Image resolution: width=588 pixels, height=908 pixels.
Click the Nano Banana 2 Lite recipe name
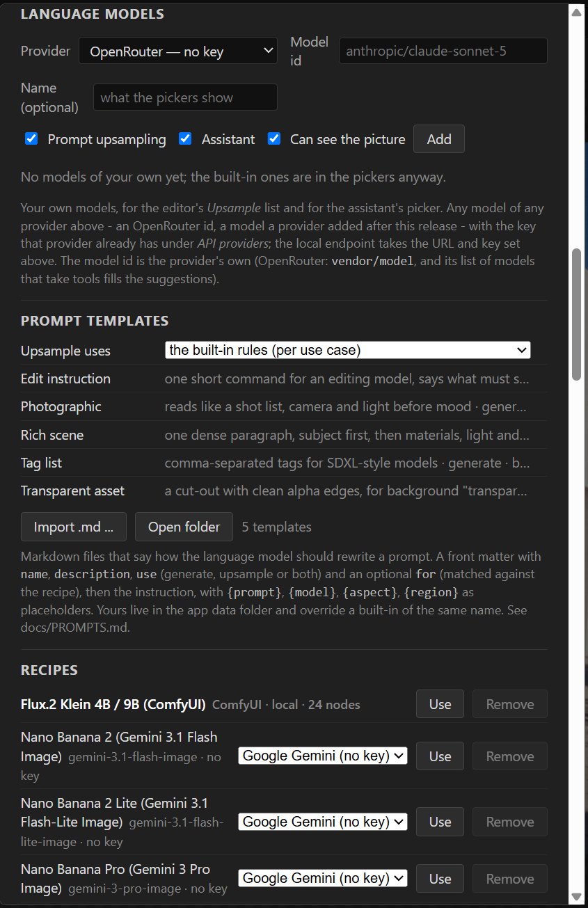pyautogui.click(x=114, y=812)
